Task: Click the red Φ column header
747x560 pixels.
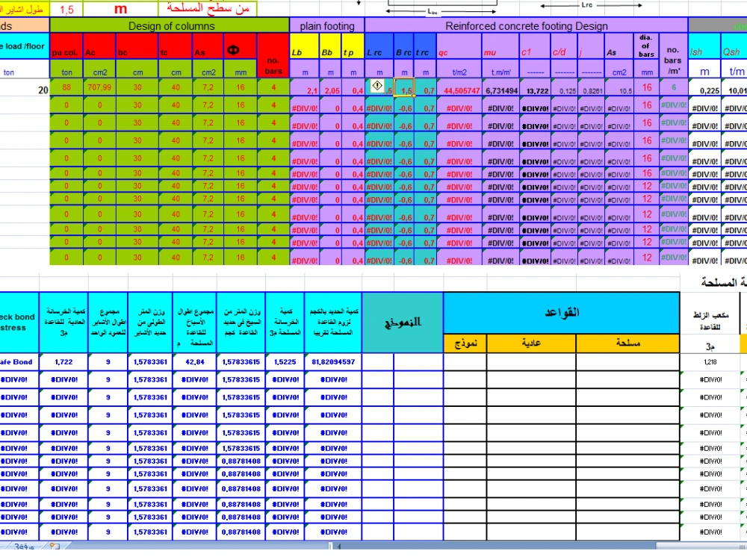Action: pos(240,46)
